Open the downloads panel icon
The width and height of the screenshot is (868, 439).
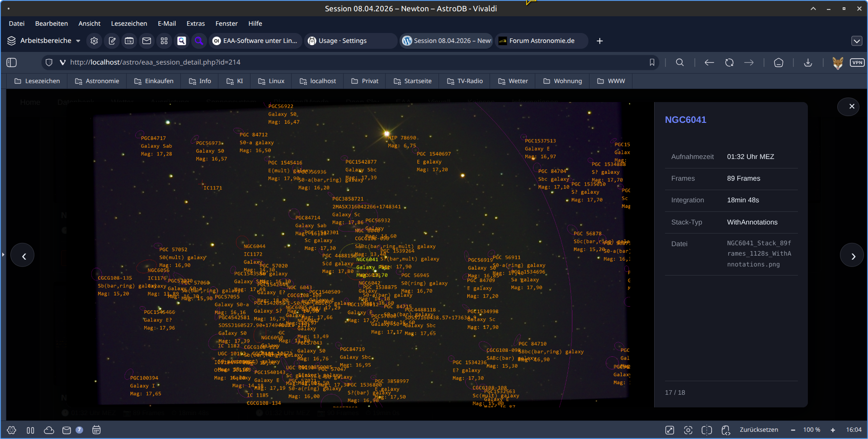click(808, 62)
